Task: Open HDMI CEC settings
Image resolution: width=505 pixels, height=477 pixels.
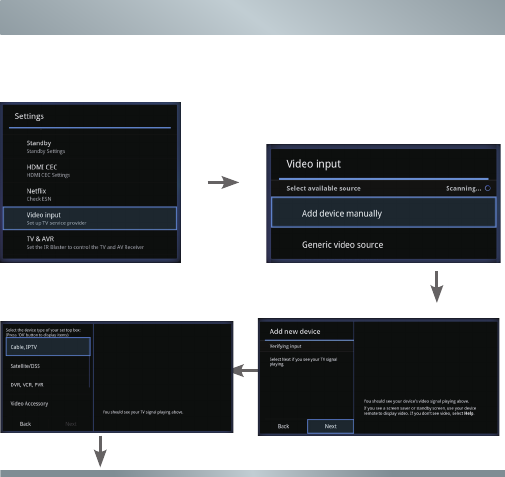Action: [90, 171]
